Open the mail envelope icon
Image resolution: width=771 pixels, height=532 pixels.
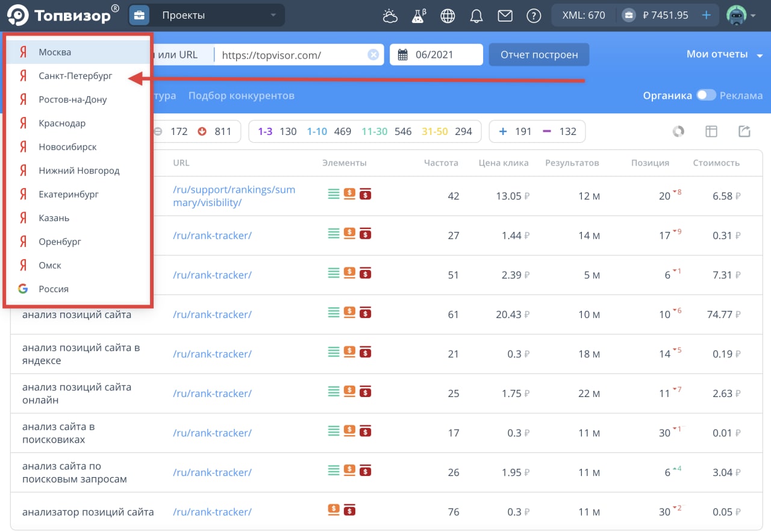pos(505,16)
